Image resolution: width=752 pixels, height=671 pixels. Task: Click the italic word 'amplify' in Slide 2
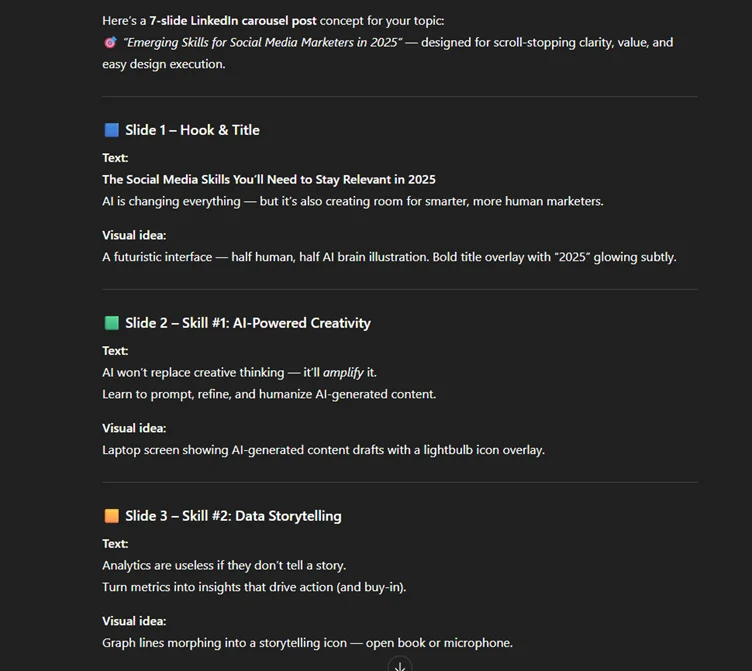point(344,373)
